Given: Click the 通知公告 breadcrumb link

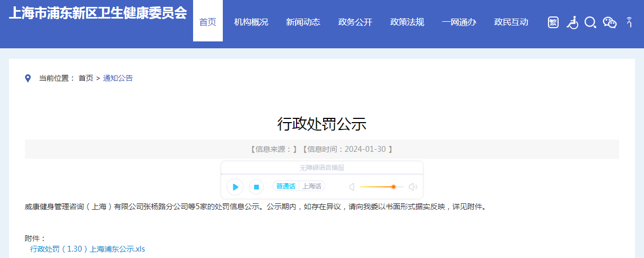Looking at the screenshot, I should (x=118, y=78).
